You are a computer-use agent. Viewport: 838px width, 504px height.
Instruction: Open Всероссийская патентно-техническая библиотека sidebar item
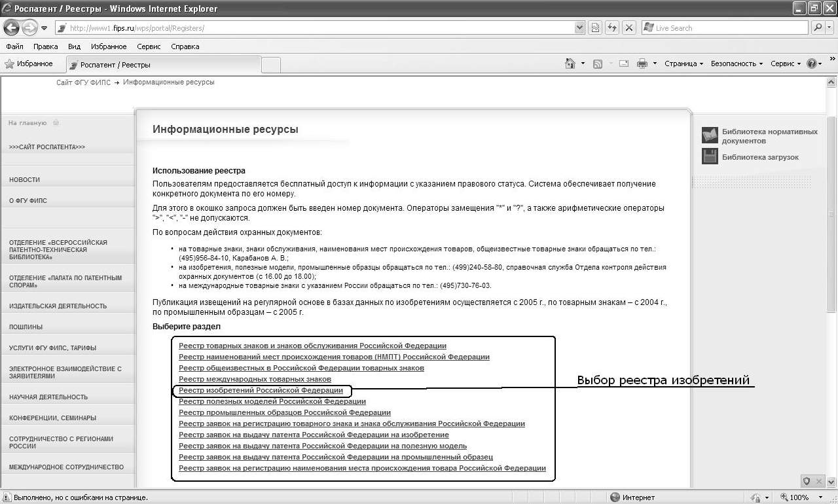pos(58,250)
